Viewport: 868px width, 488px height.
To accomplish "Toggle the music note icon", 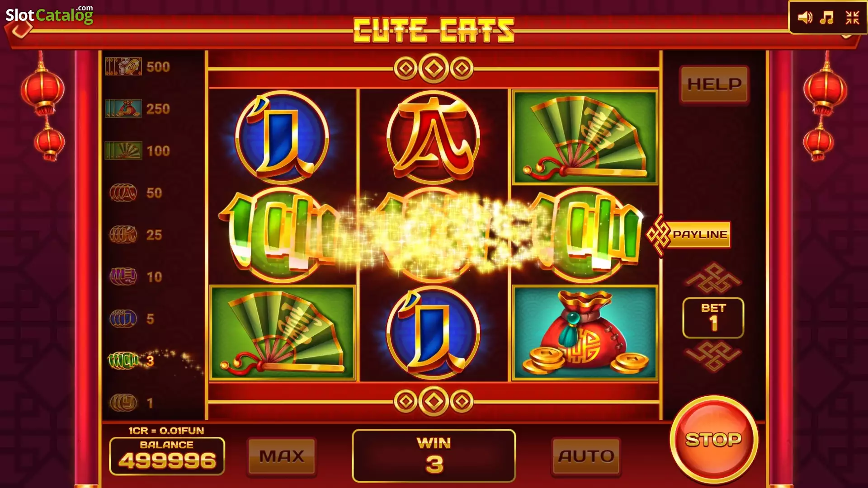I will (x=827, y=18).
